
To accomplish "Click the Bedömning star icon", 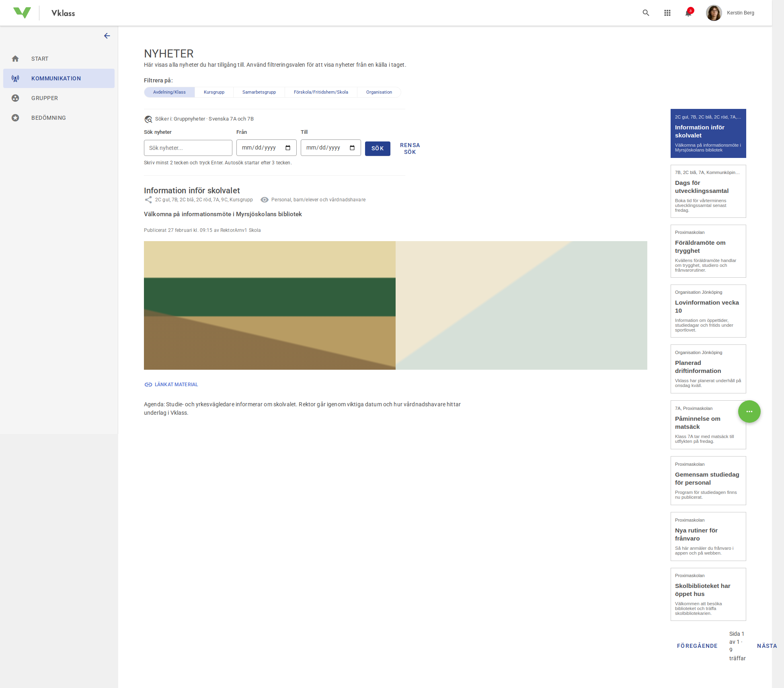I will [15, 118].
